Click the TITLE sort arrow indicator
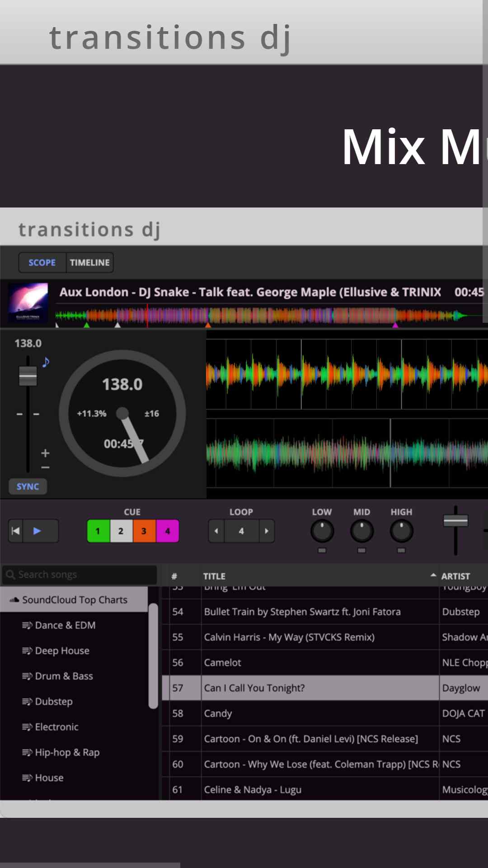 [433, 575]
